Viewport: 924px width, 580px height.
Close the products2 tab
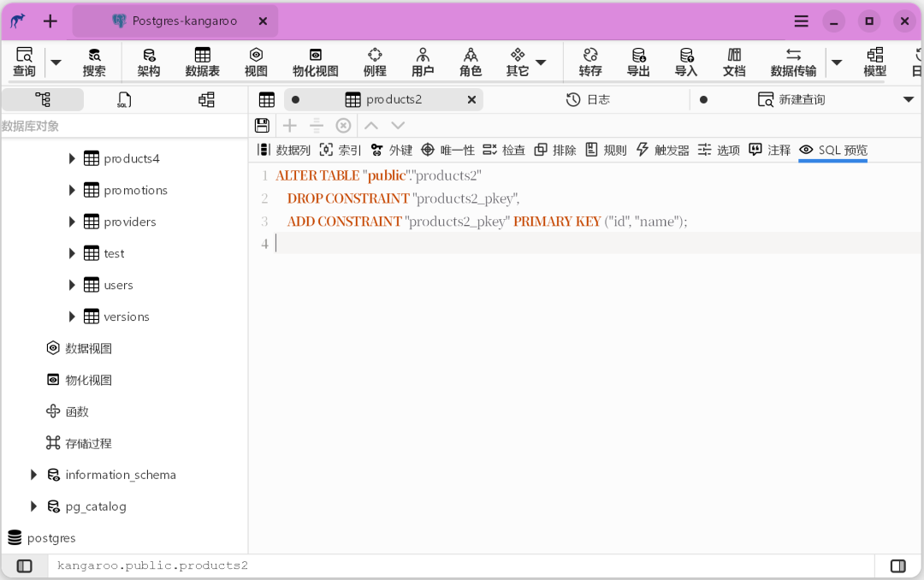(471, 99)
